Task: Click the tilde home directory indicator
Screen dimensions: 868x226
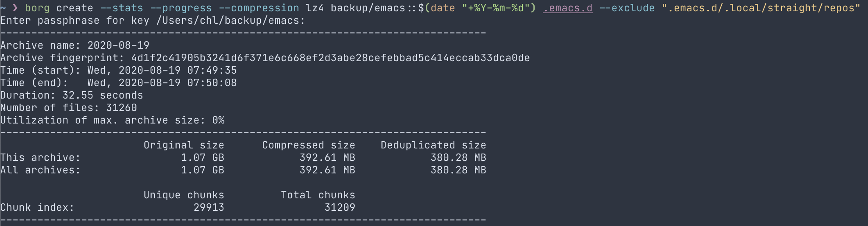Action: (x=3, y=8)
